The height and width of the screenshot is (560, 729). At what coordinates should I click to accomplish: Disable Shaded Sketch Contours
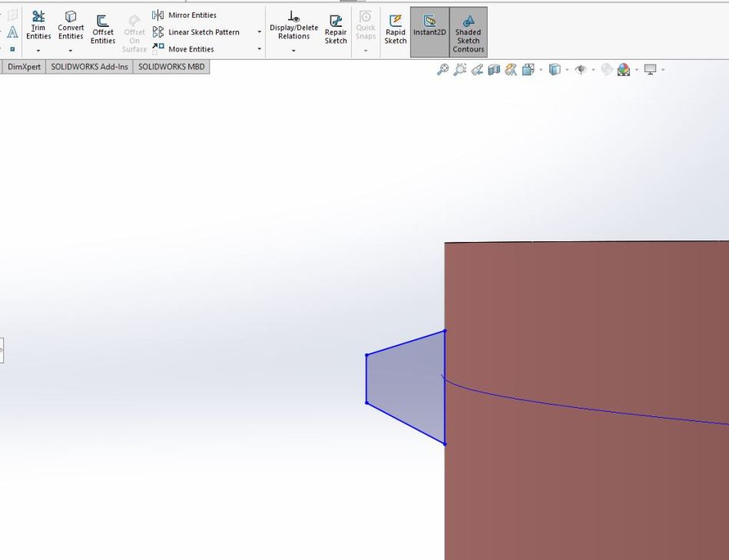click(468, 32)
